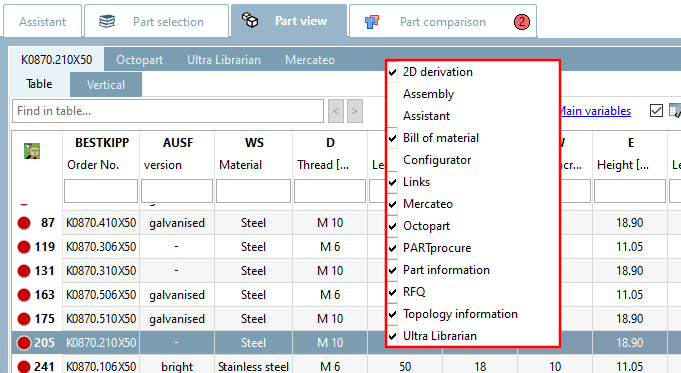This screenshot has height=373, width=681.
Task: Click the red status dot on row 205
Action: pos(24,343)
